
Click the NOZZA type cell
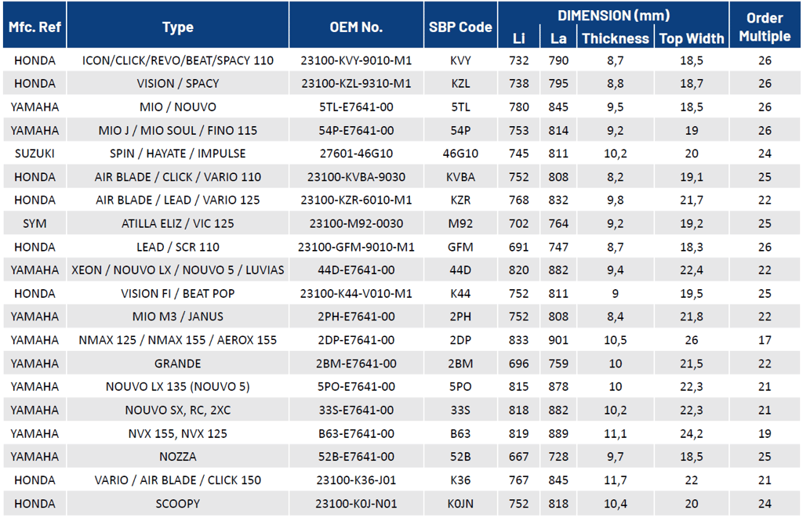[178, 456]
